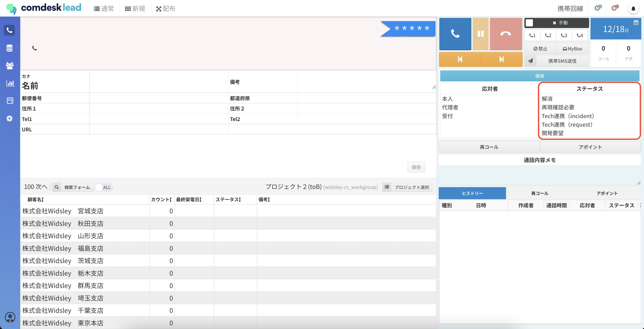Open the notification bell
This screenshot has height=329, width=644.
coord(633,9)
